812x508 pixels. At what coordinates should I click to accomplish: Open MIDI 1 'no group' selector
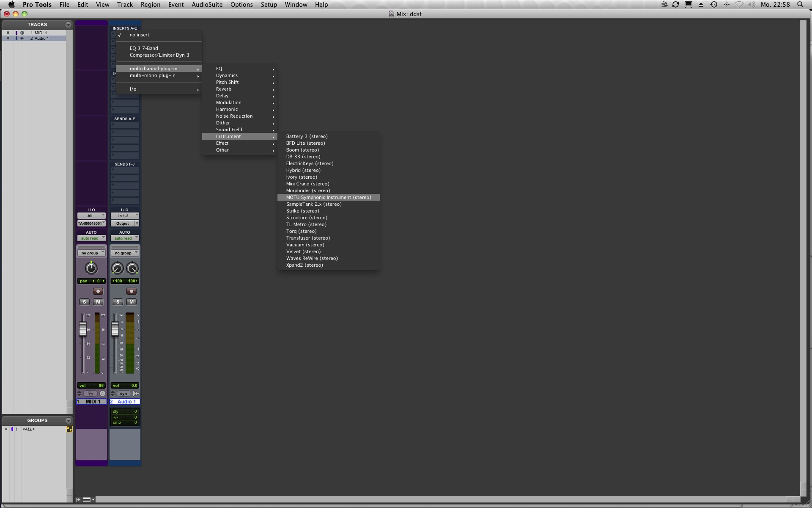91,253
